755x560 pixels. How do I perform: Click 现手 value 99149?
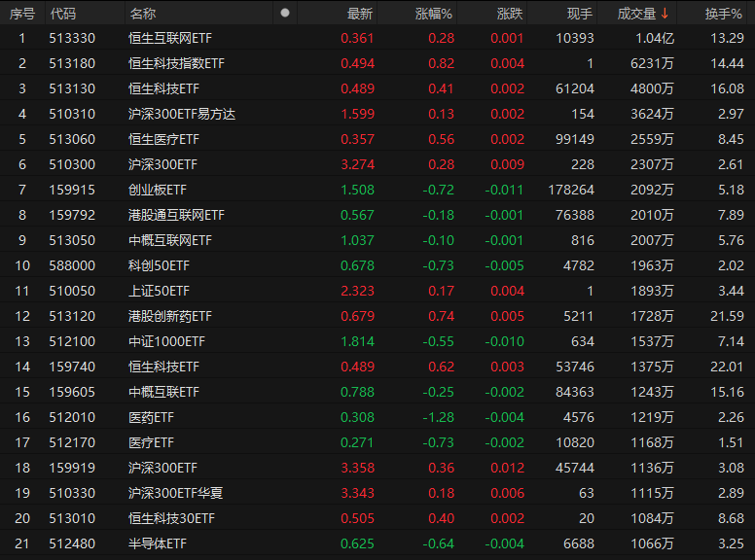(575, 139)
